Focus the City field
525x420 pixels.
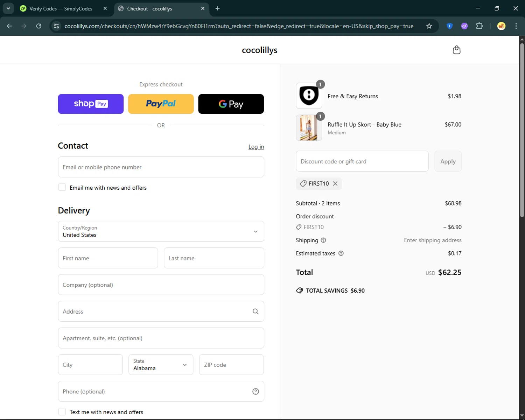click(90, 365)
